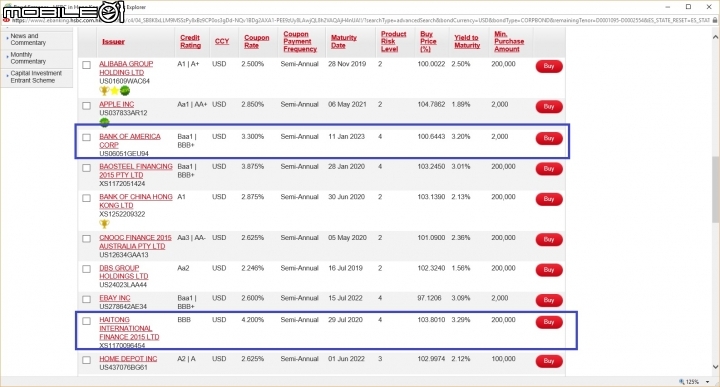The width and height of the screenshot is (720, 387).
Task: Buy the eBay Inc bond
Action: click(x=549, y=300)
